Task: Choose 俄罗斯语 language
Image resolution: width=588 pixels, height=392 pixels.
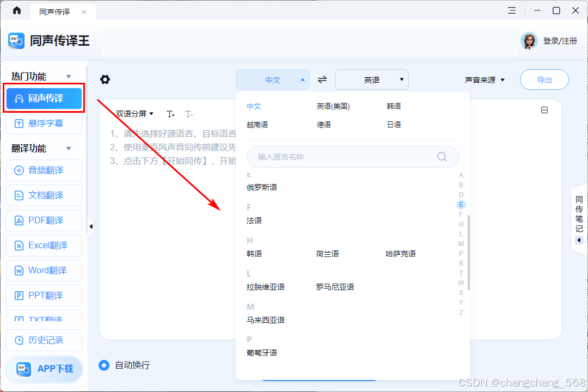Action: pos(262,187)
